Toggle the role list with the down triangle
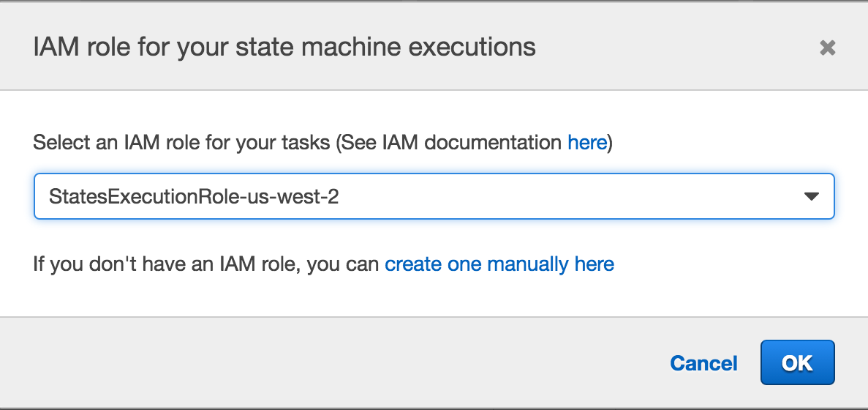This screenshot has height=410, width=868. [x=811, y=196]
